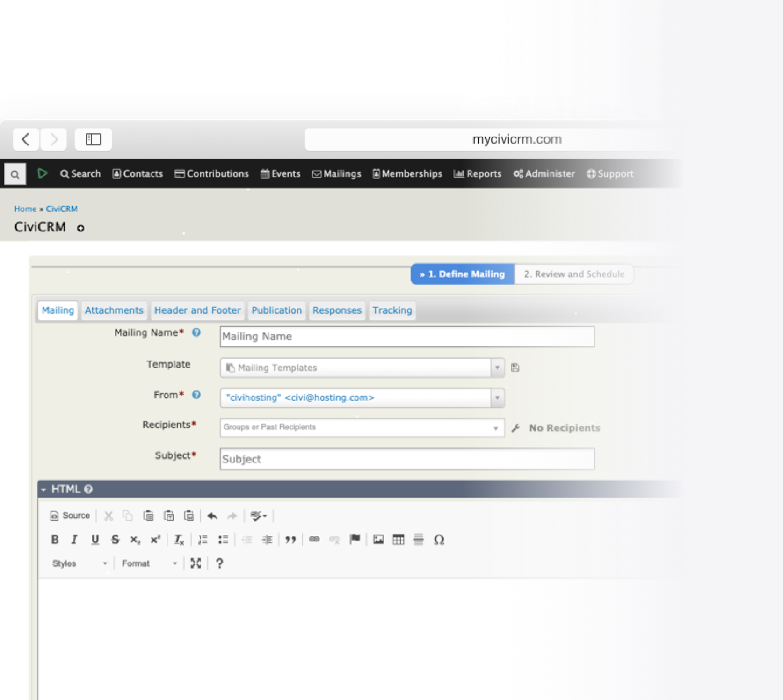Click the Cut icon in editor toolbar
783x700 pixels.
tap(109, 516)
